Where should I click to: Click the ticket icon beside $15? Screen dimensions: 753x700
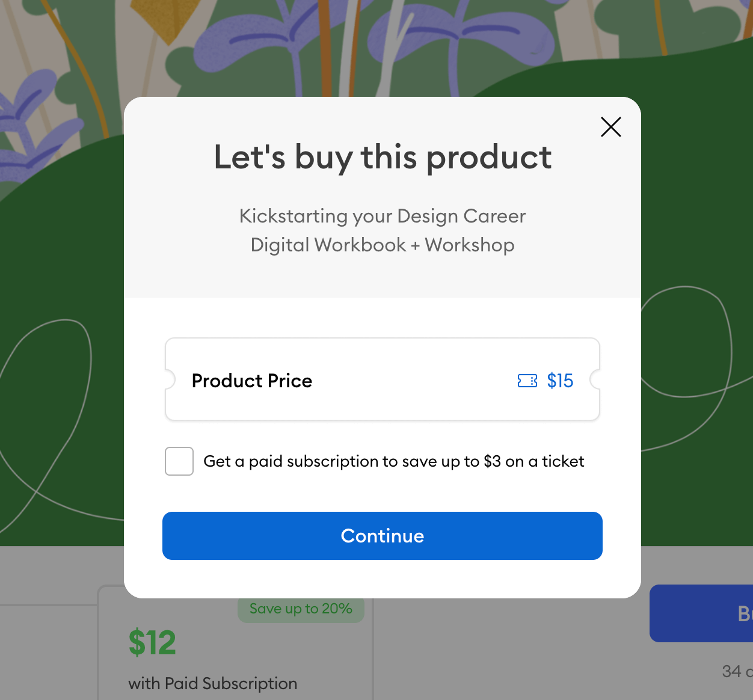pos(527,381)
